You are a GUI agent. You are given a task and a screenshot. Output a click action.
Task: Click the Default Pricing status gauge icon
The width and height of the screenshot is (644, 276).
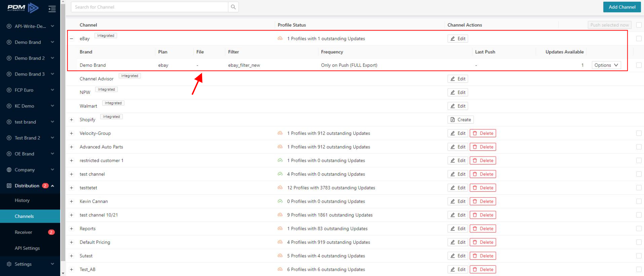280,242
